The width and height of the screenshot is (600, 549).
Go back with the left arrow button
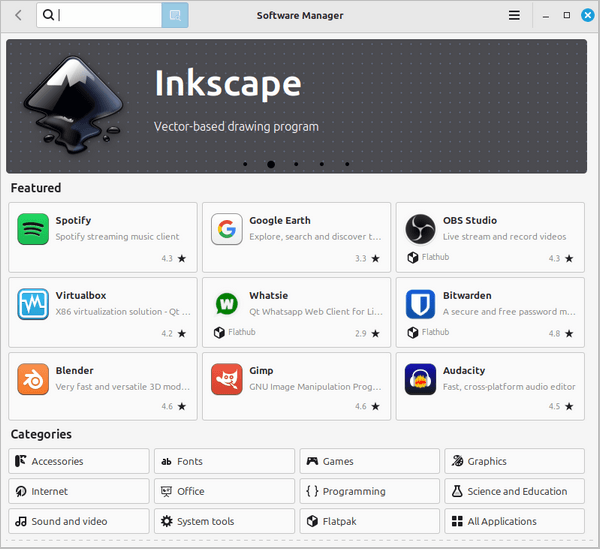[x=18, y=15]
